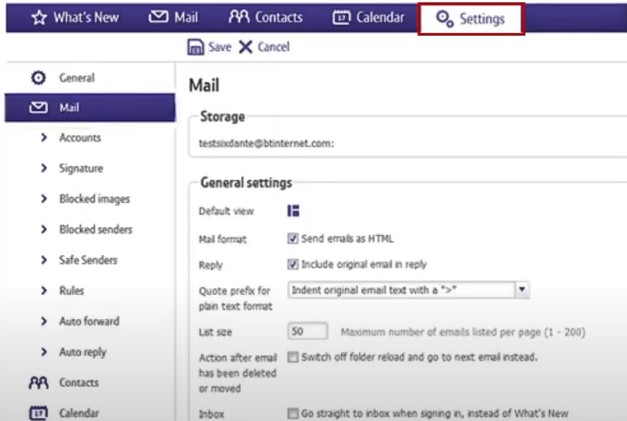
Task: Expand the Blocked senders chevron
Action: tap(44, 229)
